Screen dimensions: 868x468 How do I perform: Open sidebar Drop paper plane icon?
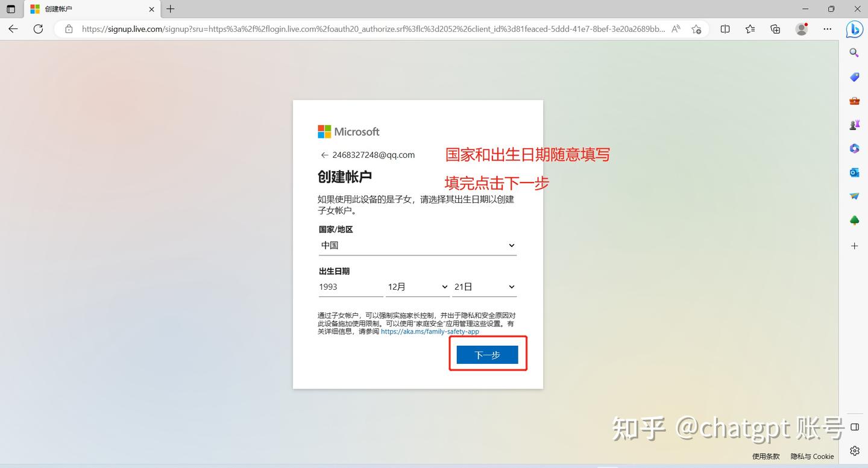854,196
